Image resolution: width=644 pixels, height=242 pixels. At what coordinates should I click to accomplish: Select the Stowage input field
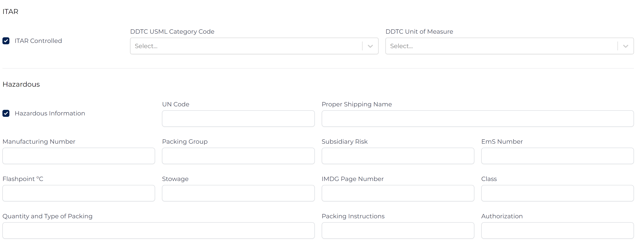pyautogui.click(x=238, y=193)
